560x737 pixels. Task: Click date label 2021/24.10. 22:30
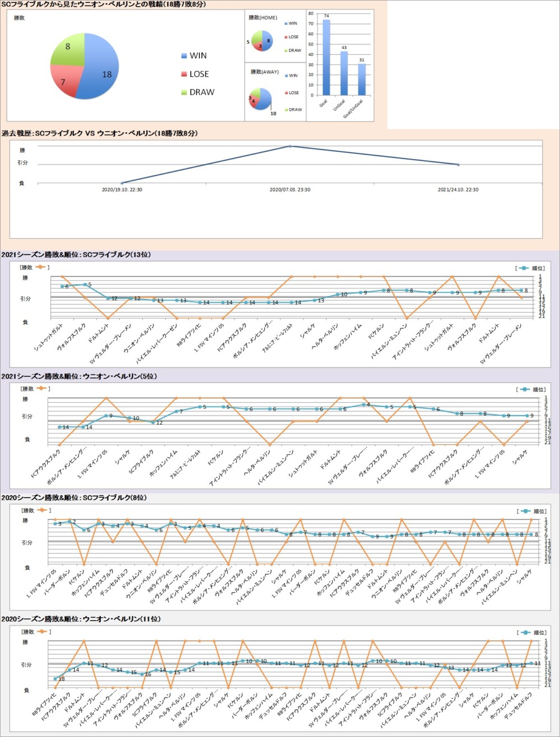[x=458, y=190]
